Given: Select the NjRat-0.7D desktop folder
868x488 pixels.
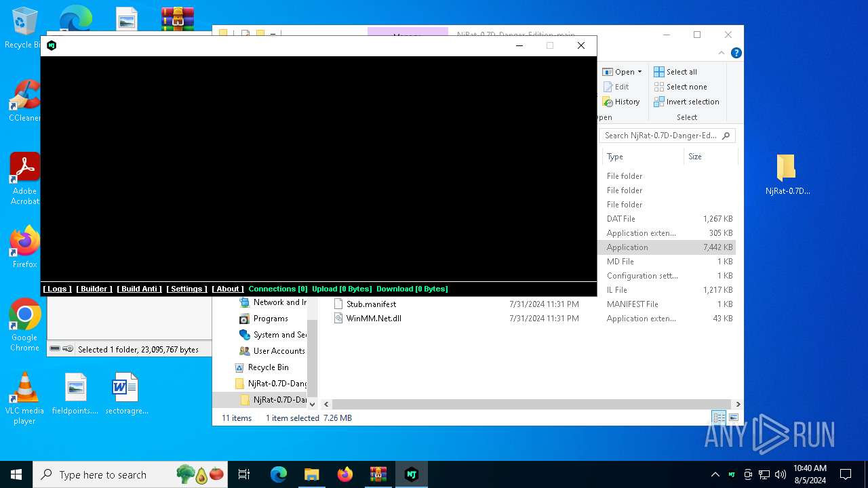Looking at the screenshot, I should 787,174.
